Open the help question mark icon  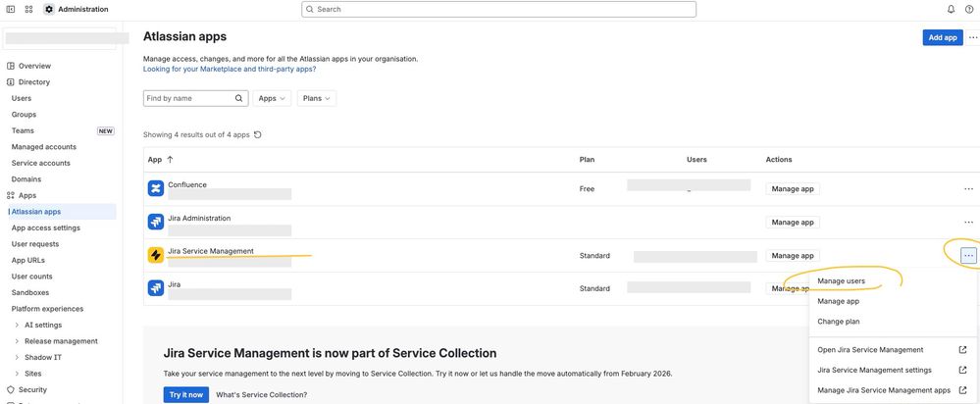pyautogui.click(x=969, y=9)
